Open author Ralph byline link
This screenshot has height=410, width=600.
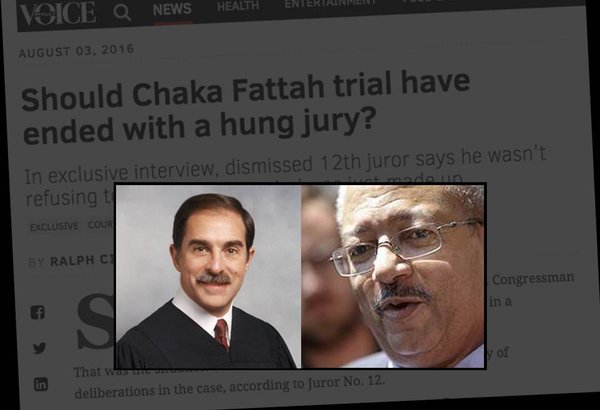[82, 261]
